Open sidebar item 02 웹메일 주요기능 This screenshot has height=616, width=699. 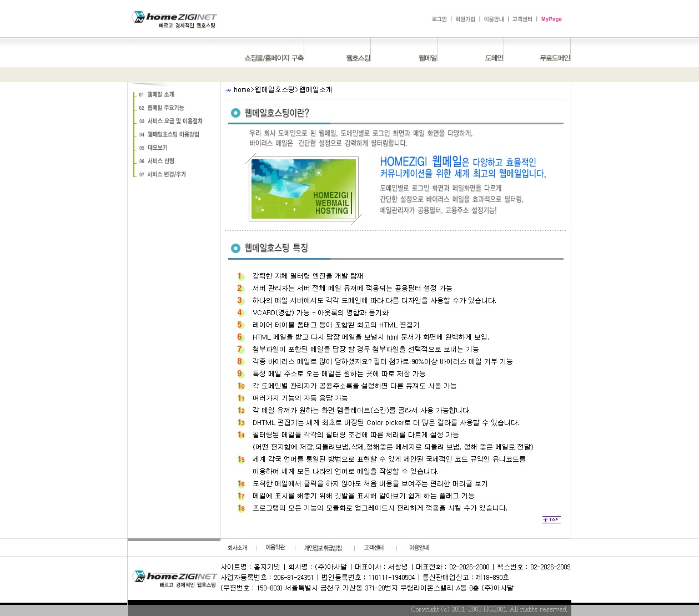click(x=165, y=108)
